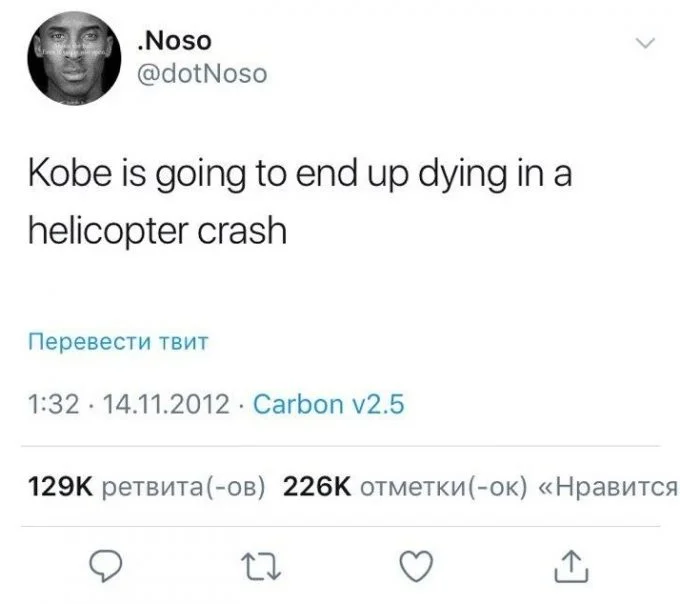The height and width of the screenshot is (604, 680).
Task: Click the отметки(-ок) label text
Action: [444, 487]
